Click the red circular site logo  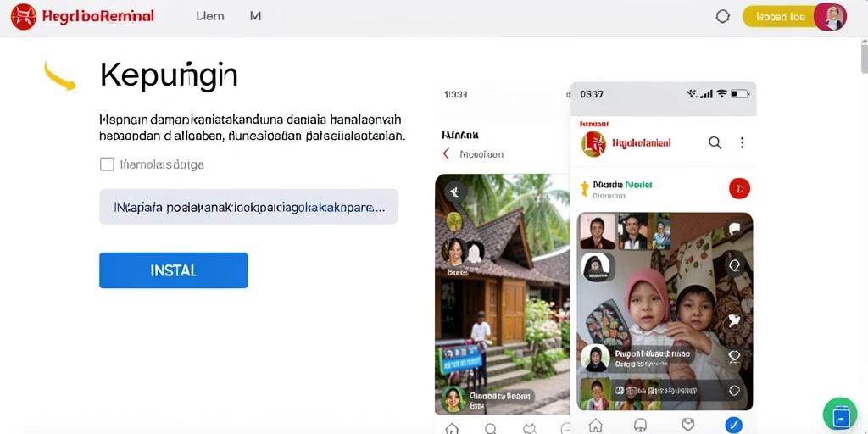click(23, 17)
